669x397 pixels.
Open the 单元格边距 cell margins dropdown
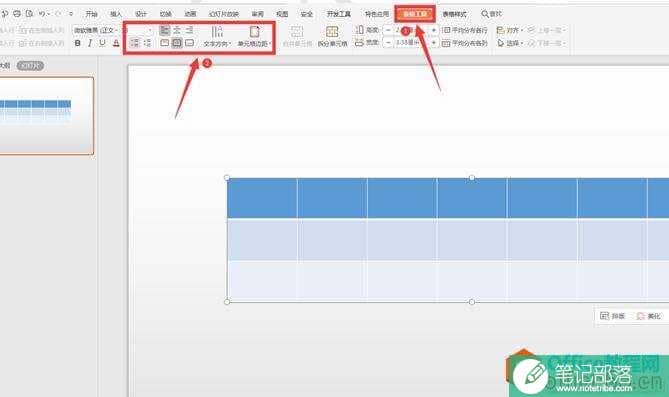[254, 36]
